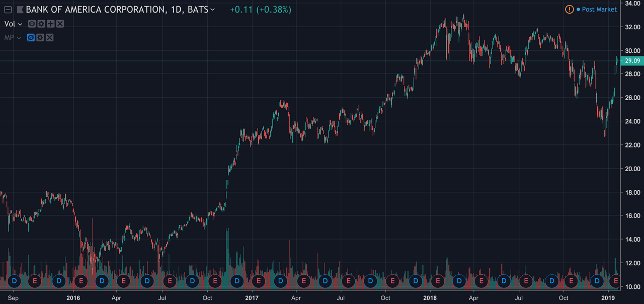Click the 20.00 price axis label
Screen dimensions: 644x304
pyautogui.click(x=632, y=169)
